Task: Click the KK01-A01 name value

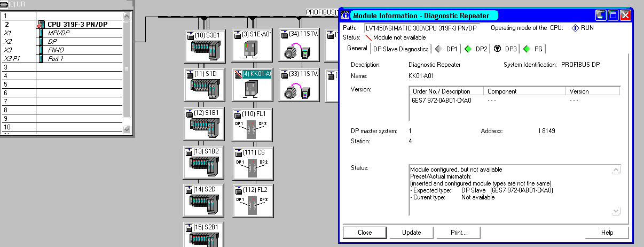Action: [x=421, y=76]
